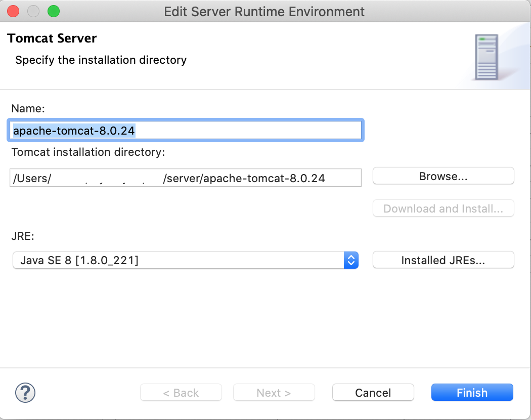
Task: Click the 'Tomcat installation directory:' label
Action: click(88, 152)
